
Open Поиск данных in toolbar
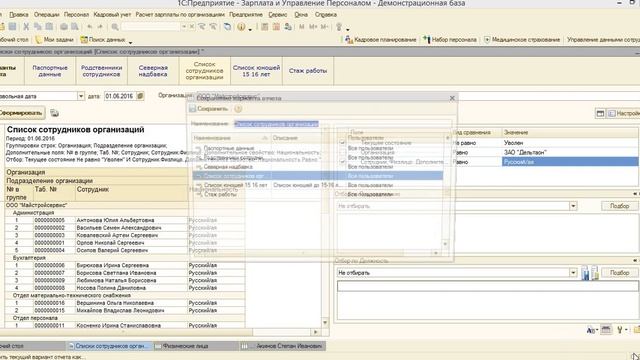click(x=103, y=40)
